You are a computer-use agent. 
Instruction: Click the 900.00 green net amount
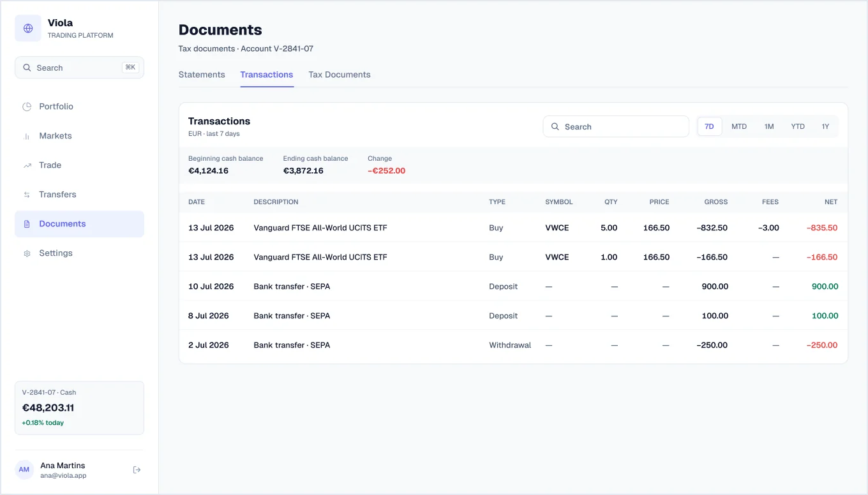pos(825,286)
